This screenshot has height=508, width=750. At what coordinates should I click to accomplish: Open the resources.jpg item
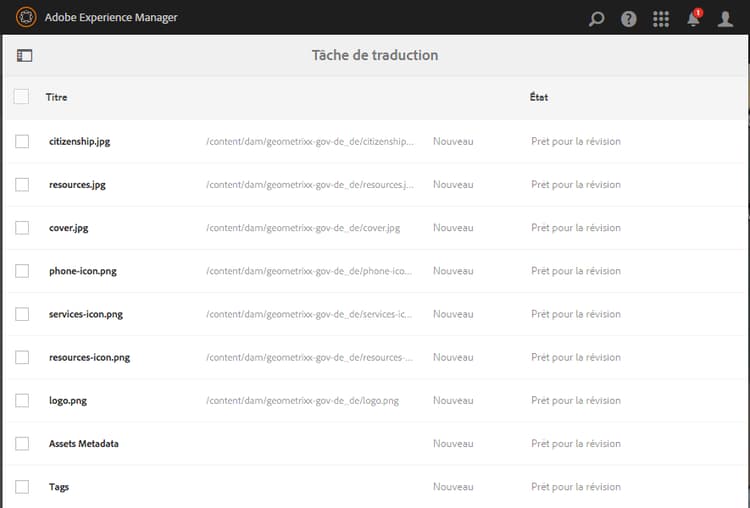(x=77, y=185)
